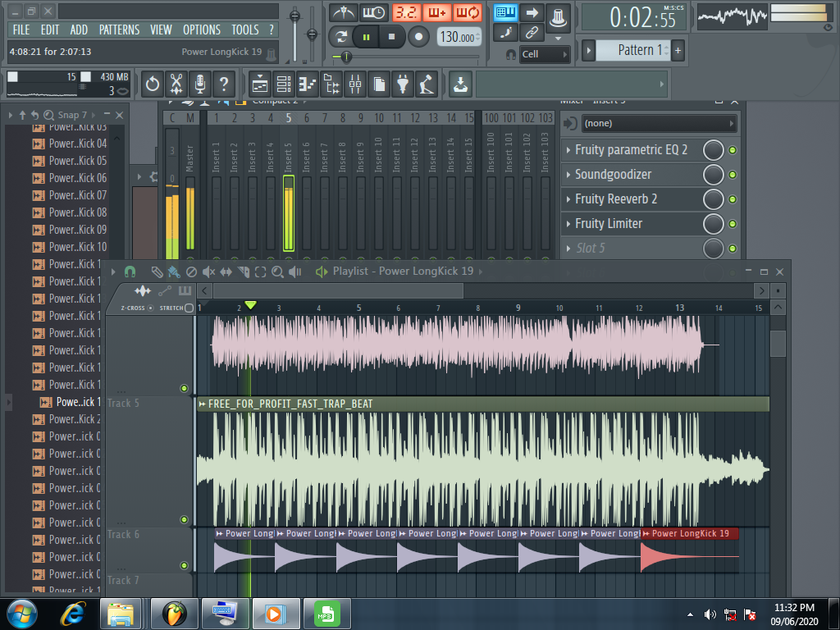Open the PATTERNS menu
The width and height of the screenshot is (840, 630).
(119, 30)
